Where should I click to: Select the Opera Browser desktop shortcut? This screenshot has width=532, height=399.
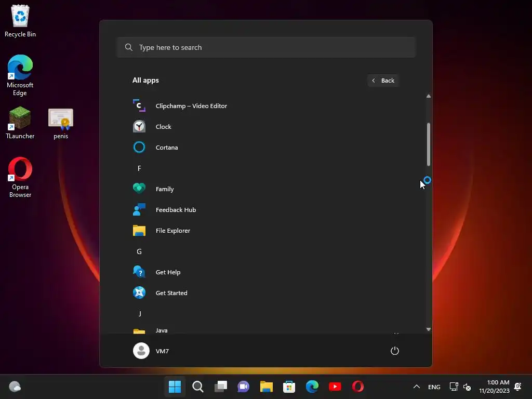(x=20, y=177)
